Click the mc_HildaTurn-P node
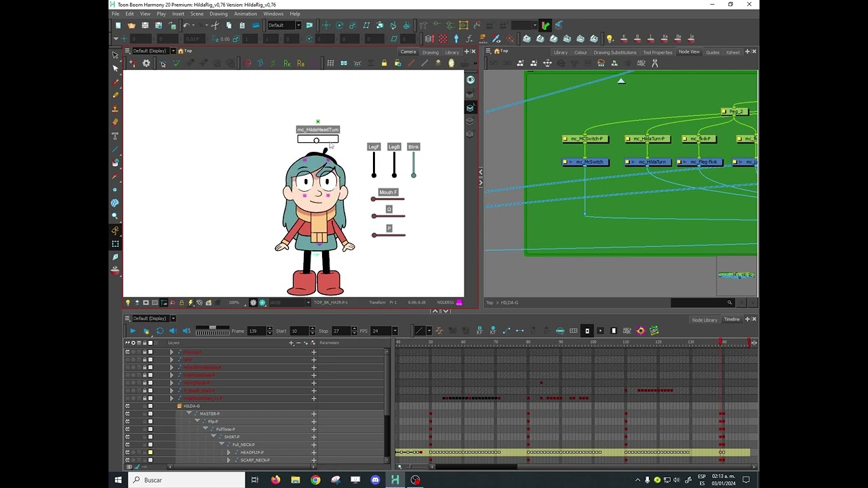The width and height of the screenshot is (868, 488). 648,139
